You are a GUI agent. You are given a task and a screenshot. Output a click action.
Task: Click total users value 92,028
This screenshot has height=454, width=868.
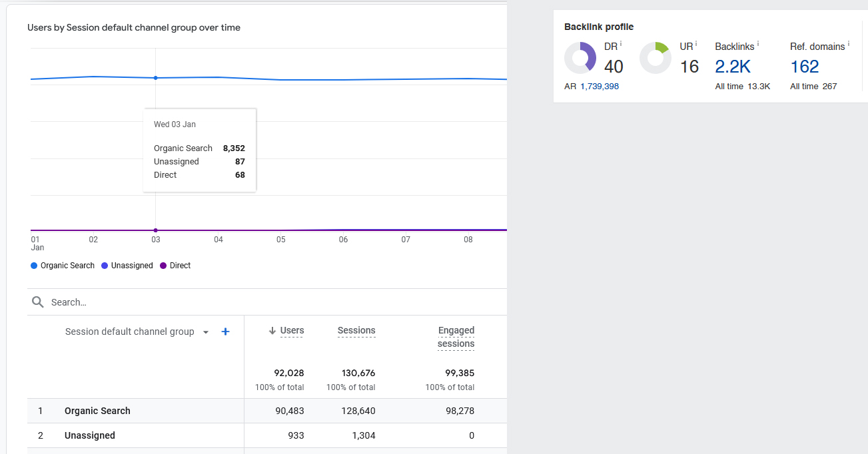coord(290,373)
